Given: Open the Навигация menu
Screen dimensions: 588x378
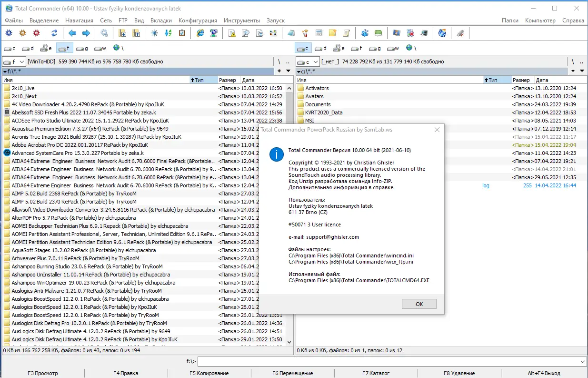Looking at the screenshot, I should tap(80, 20).
